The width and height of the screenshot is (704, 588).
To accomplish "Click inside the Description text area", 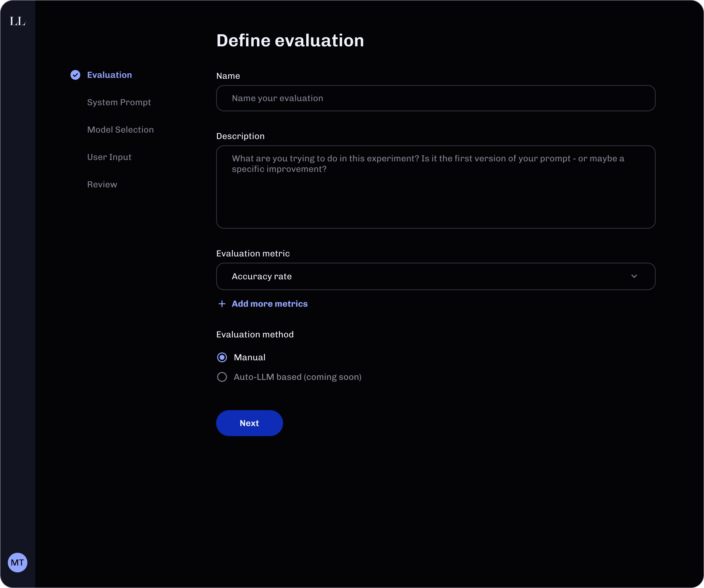I will click(435, 195).
